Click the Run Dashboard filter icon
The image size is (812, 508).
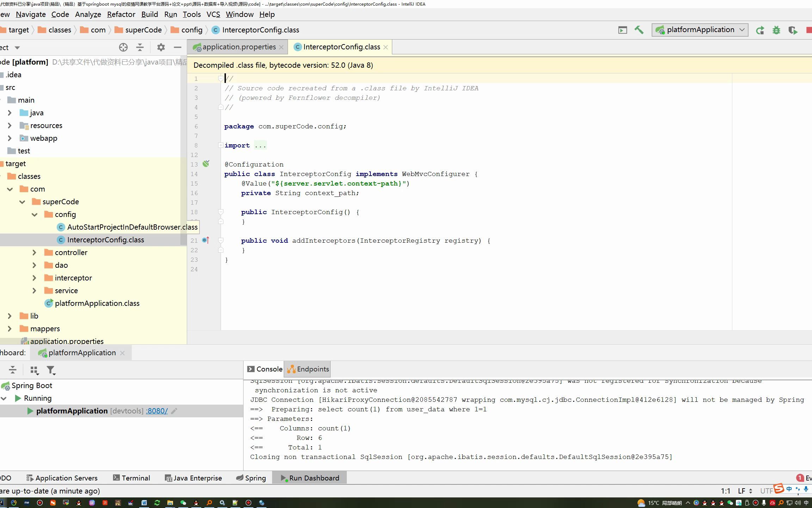51,370
